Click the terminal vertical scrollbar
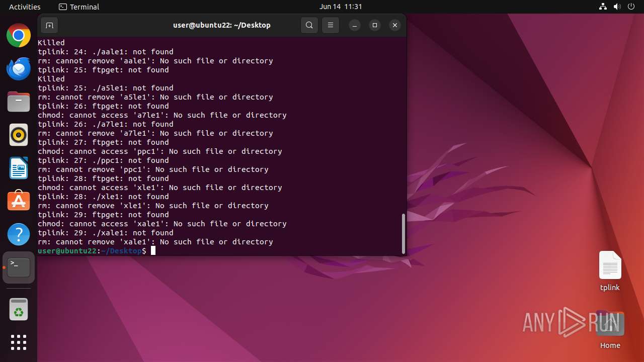Image resolution: width=644 pixels, height=362 pixels. [x=403, y=233]
